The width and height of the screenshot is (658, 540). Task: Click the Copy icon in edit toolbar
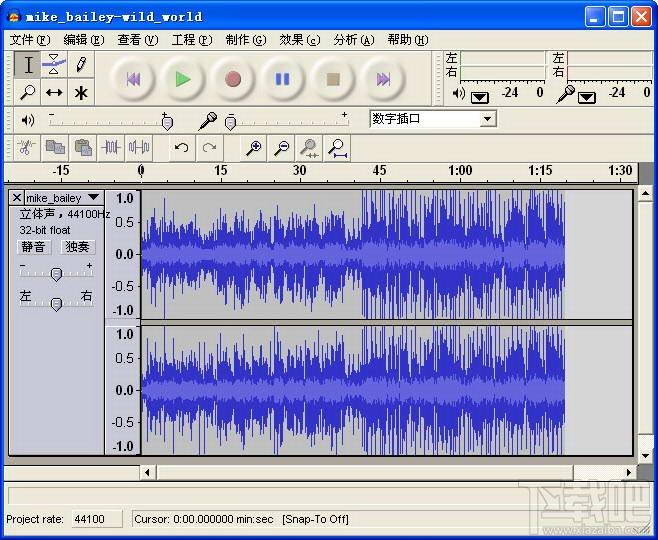pos(55,148)
